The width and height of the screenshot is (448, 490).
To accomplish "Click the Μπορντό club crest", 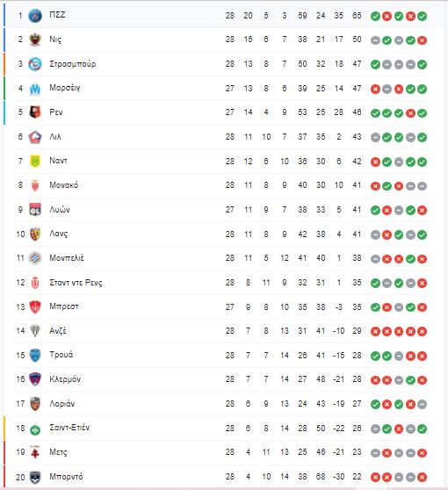I will pos(35,477).
